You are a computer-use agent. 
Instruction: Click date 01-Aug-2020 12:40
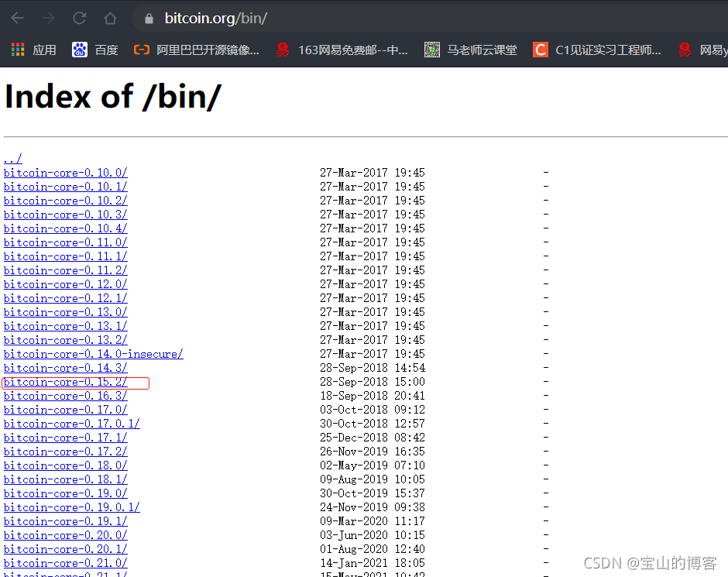coord(373,548)
